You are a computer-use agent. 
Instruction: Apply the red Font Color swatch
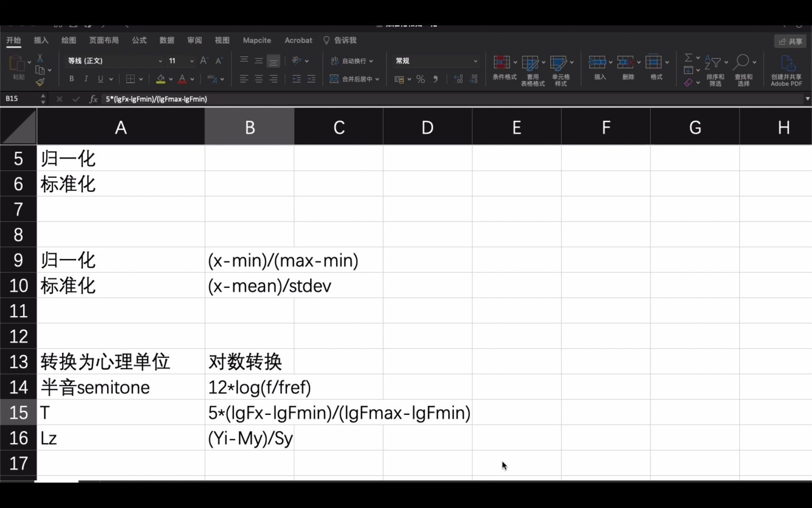pos(182,79)
